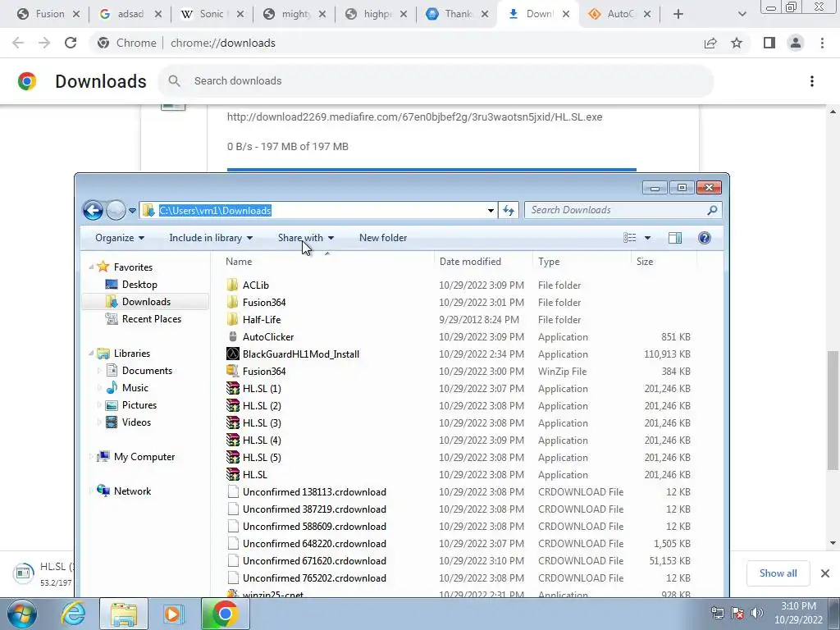Click the refresh button next to address bar

pos(509,211)
